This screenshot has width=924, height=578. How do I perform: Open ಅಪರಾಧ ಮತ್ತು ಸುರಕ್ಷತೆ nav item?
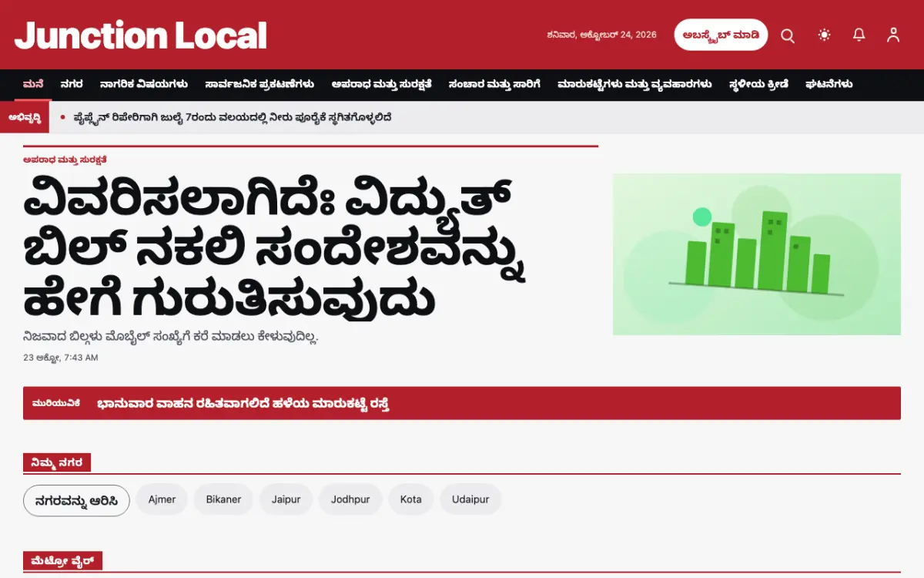click(381, 84)
